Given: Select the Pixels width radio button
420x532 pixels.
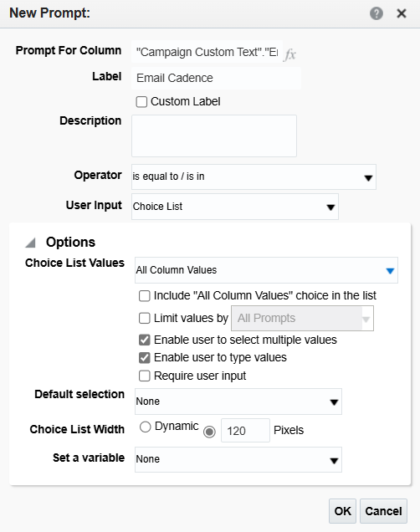Looking at the screenshot, I should tap(209, 432).
